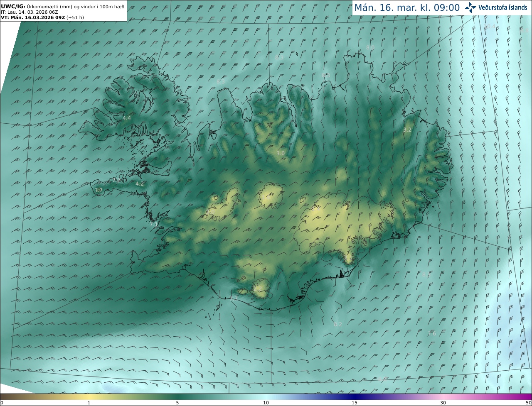Click the 3.2 value in east Iceland

407,130
